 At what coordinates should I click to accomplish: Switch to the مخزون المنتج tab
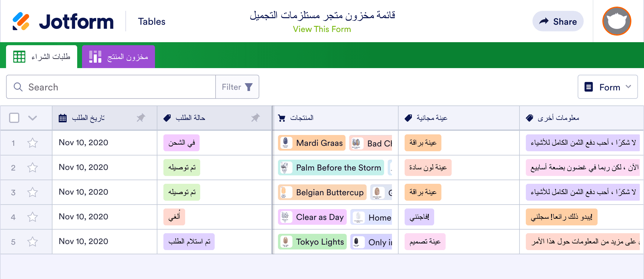(118, 56)
